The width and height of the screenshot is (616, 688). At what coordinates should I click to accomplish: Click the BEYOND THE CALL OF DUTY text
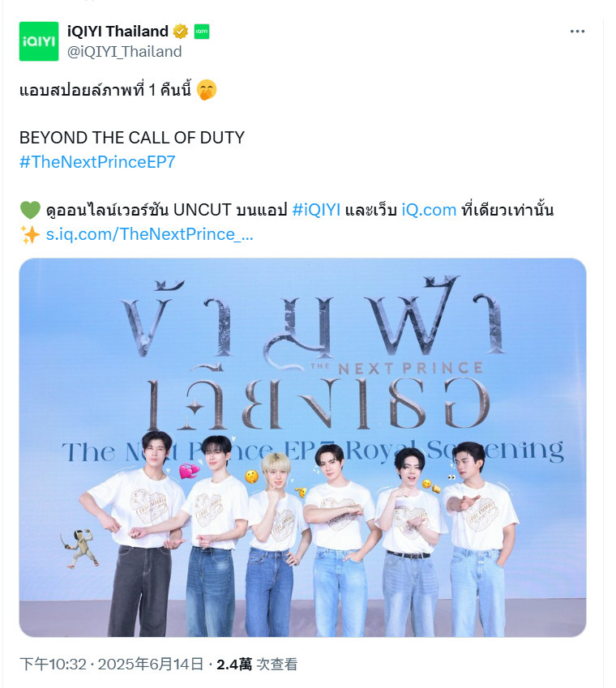pyautogui.click(x=132, y=138)
